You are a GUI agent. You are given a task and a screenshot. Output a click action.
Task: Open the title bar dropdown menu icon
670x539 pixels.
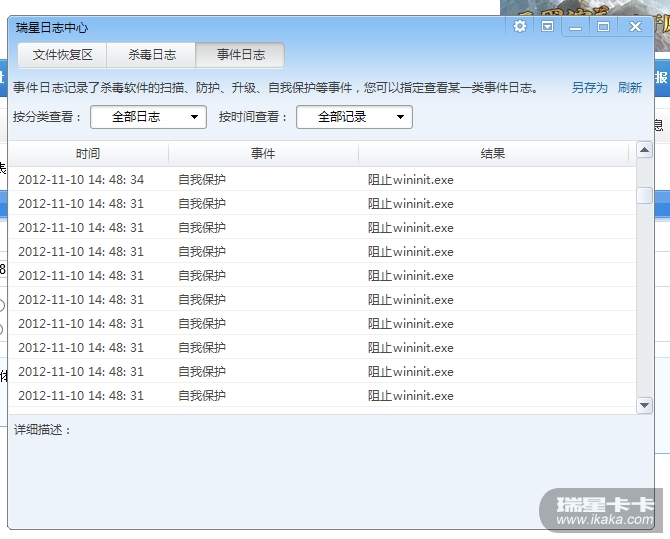[x=547, y=27]
